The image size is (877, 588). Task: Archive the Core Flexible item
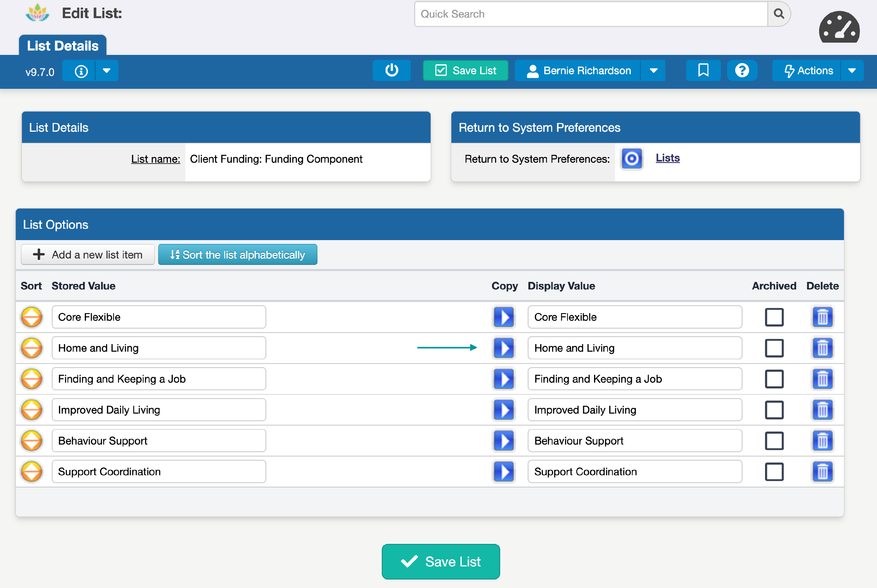[774, 317]
